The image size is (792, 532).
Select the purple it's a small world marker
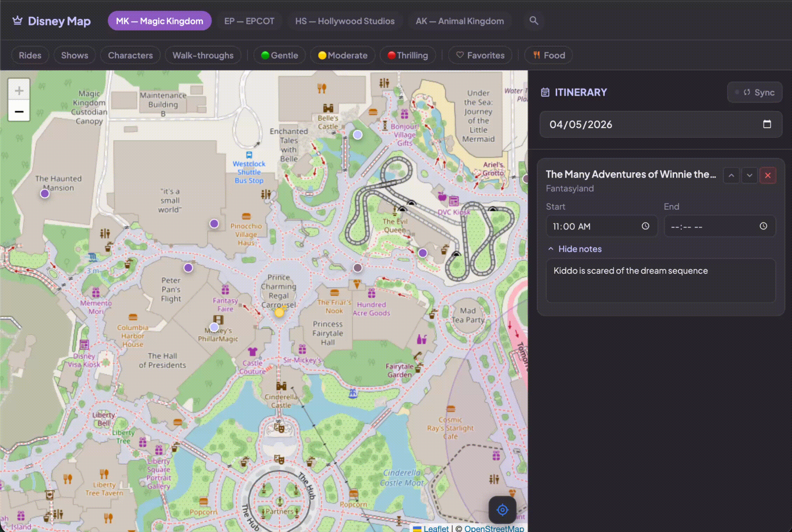(x=214, y=224)
